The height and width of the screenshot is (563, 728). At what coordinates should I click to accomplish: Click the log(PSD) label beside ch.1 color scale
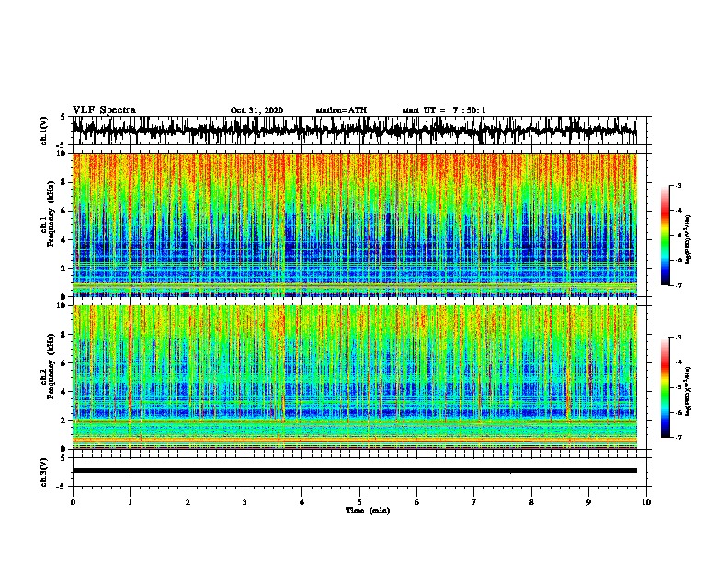688,239
